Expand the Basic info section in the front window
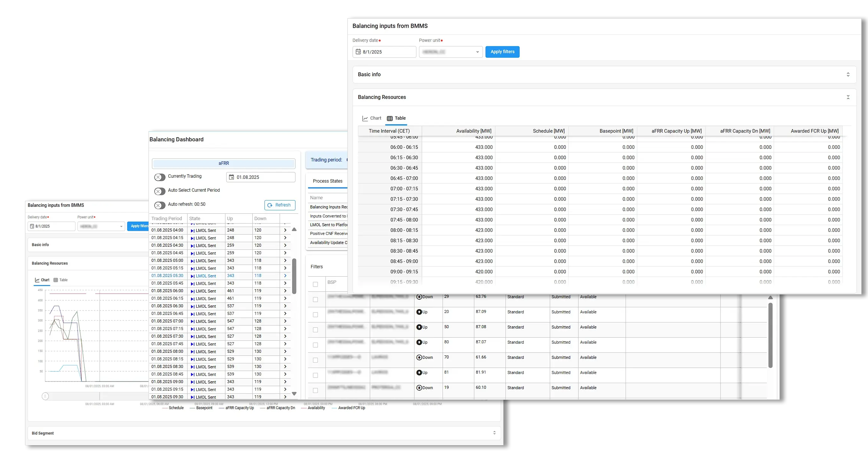This screenshot has height=457, width=868. click(x=848, y=74)
